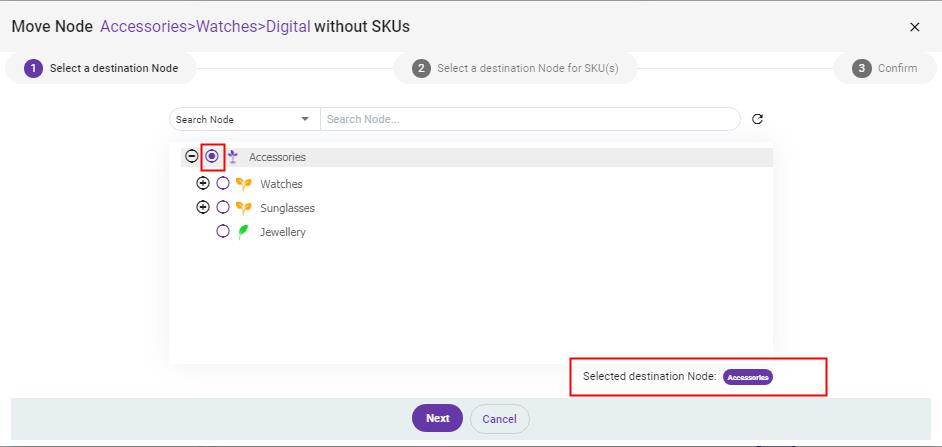This screenshot has height=447, width=942.
Task: Open the Search Node dropdown
Action: point(243,119)
